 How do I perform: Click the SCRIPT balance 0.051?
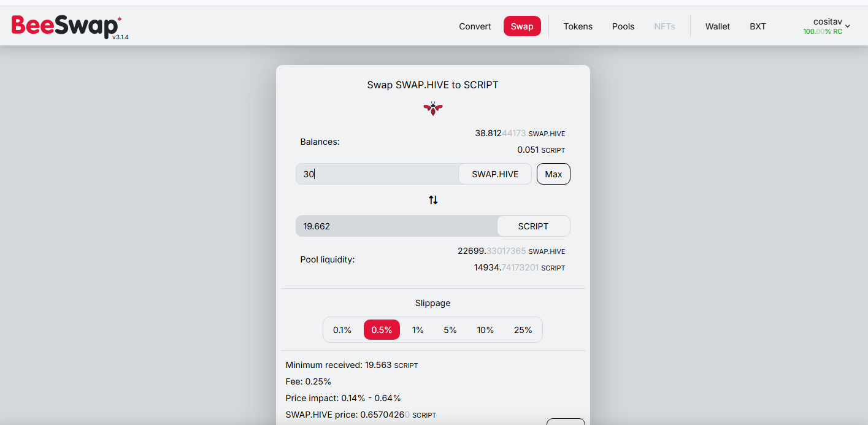point(541,150)
